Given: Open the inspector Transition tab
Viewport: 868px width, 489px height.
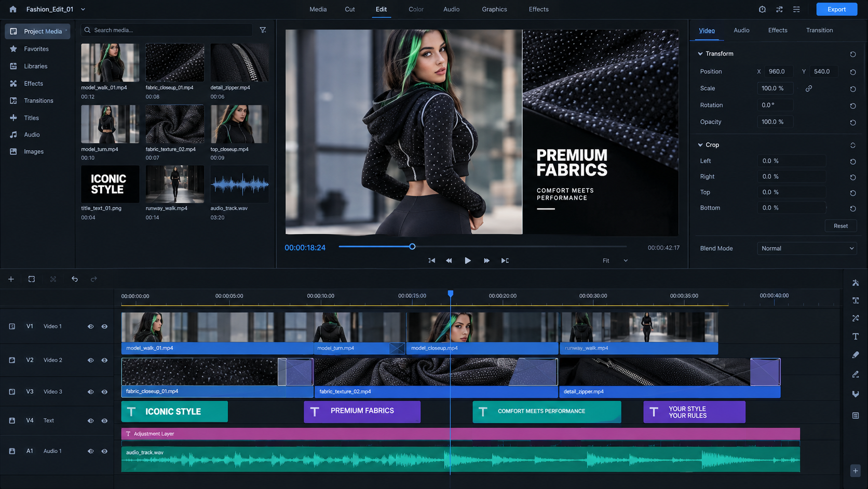Looking at the screenshot, I should click(819, 30).
